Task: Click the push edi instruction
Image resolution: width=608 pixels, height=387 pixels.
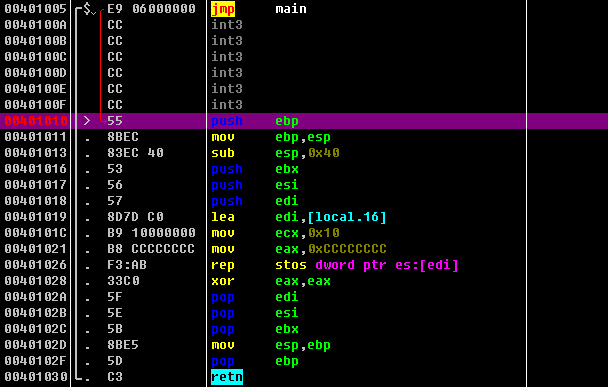Action: pos(255,201)
